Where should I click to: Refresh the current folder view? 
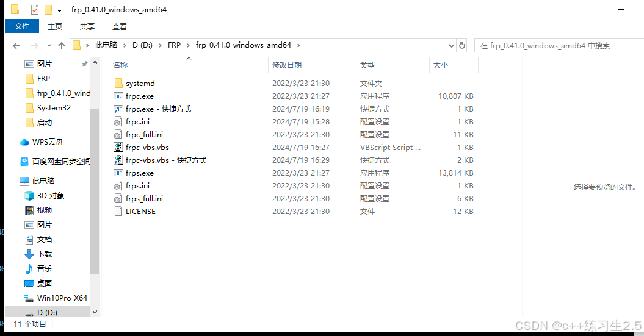[462, 45]
